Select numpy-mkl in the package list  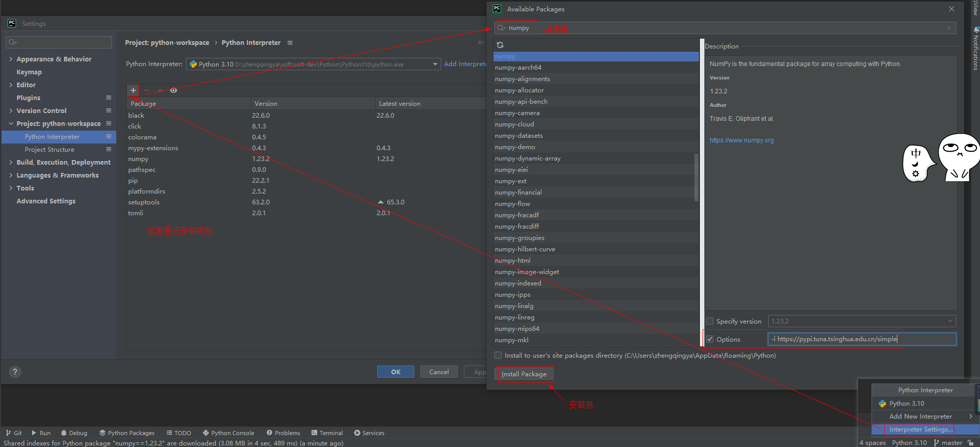tap(596, 340)
